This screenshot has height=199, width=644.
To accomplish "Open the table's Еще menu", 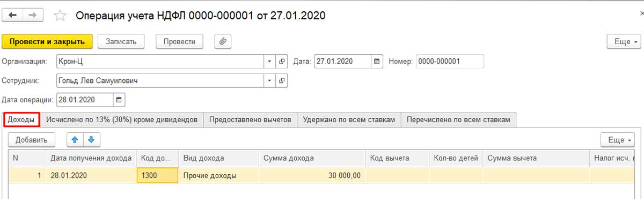I will point(618,140).
